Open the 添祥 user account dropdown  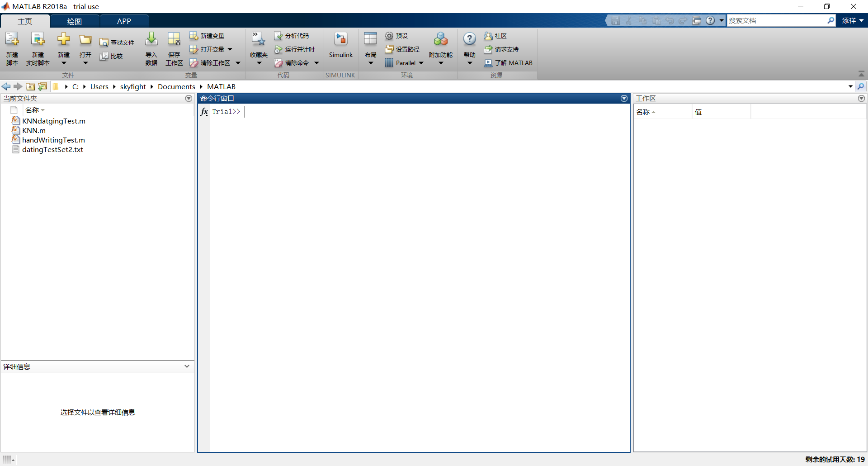pos(853,20)
